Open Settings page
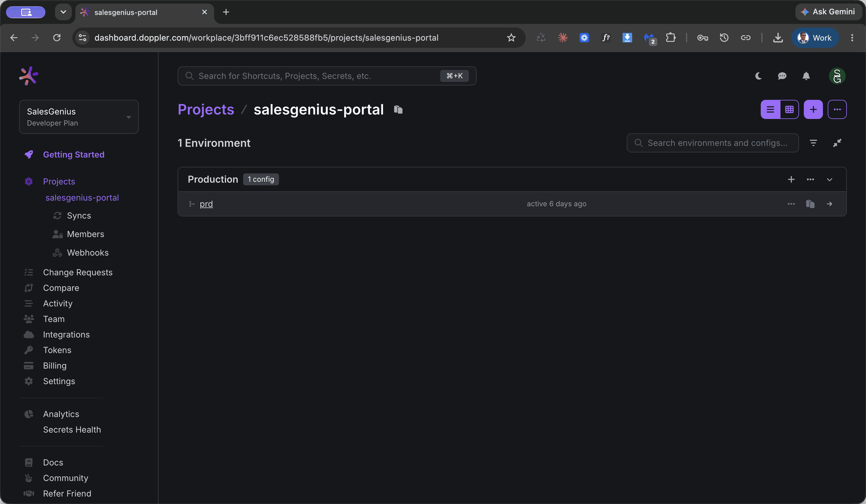866x504 pixels. [59, 381]
